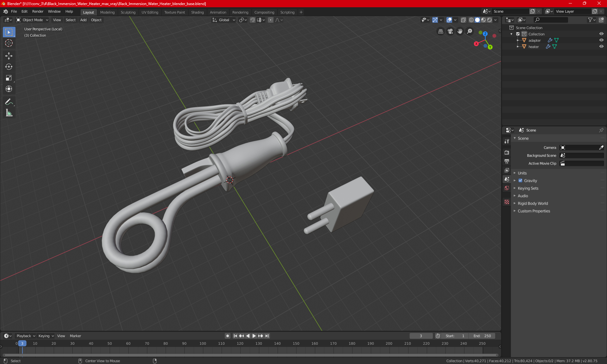Expand the Units panel

click(522, 173)
